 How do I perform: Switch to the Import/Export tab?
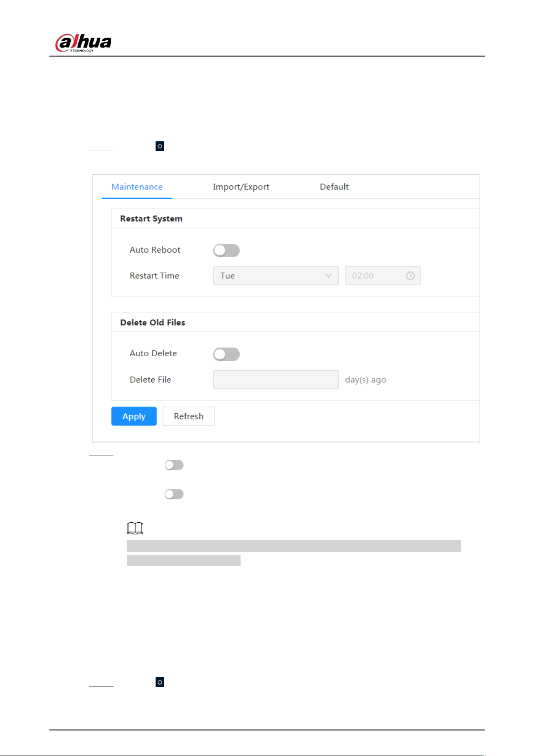pos(241,187)
